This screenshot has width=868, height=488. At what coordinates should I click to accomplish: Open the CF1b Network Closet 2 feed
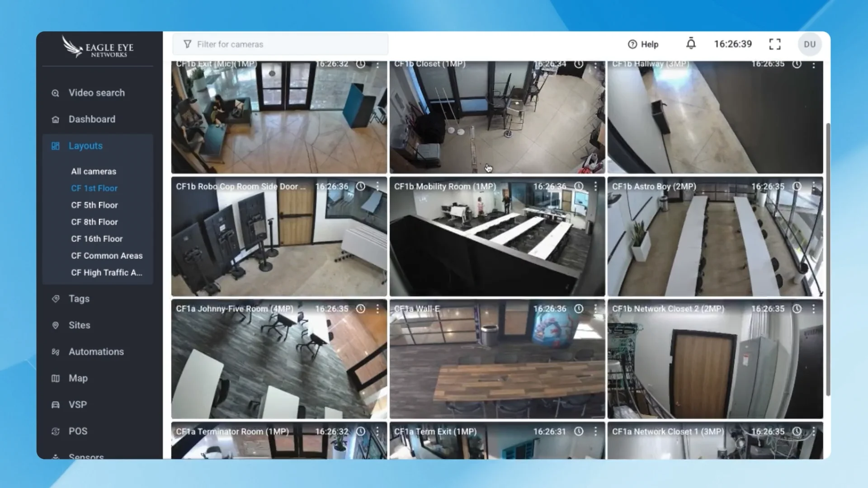pyautogui.click(x=715, y=359)
